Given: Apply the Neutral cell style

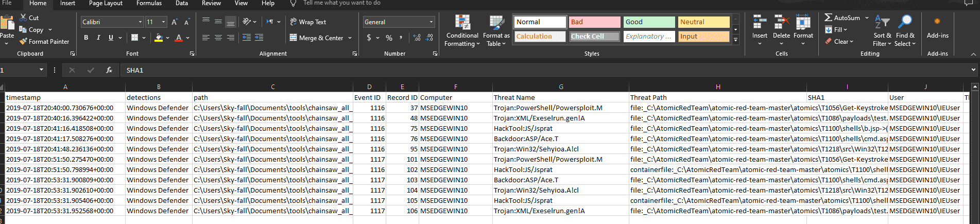Looking at the screenshot, I should pyautogui.click(x=703, y=22).
